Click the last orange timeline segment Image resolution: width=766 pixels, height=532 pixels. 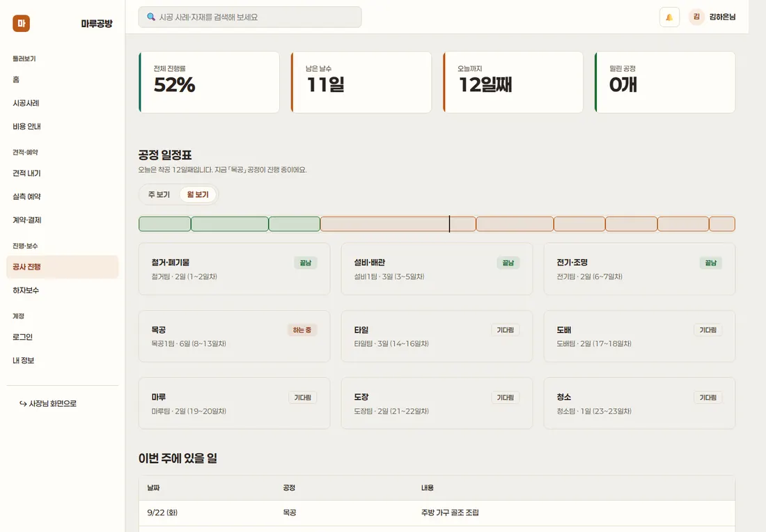(x=722, y=224)
